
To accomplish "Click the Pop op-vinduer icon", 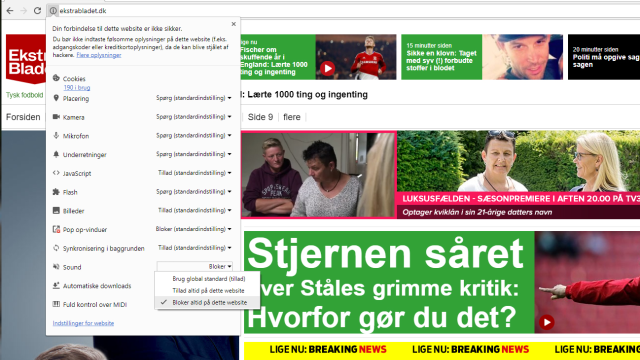I will (56, 229).
